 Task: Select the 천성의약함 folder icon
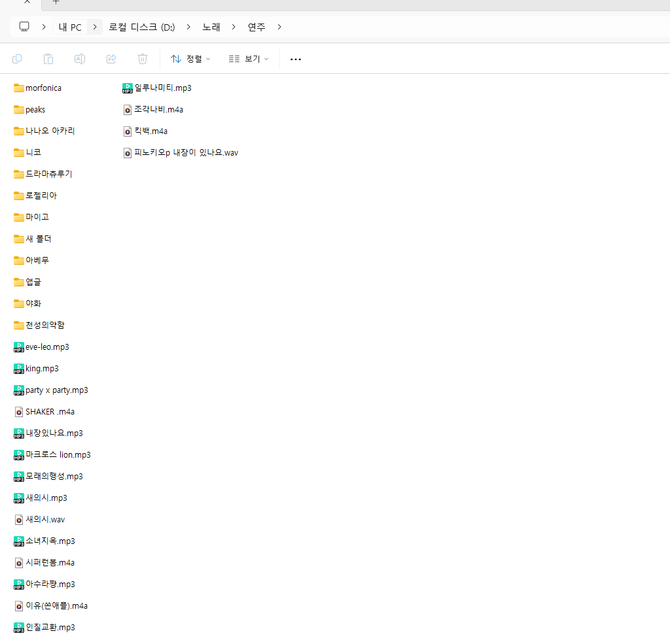pos(19,326)
